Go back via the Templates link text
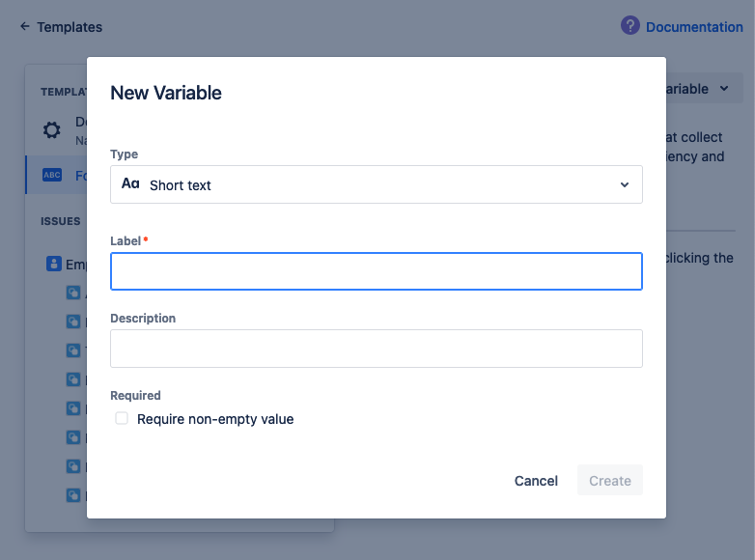The width and height of the screenshot is (755, 560). (69, 27)
